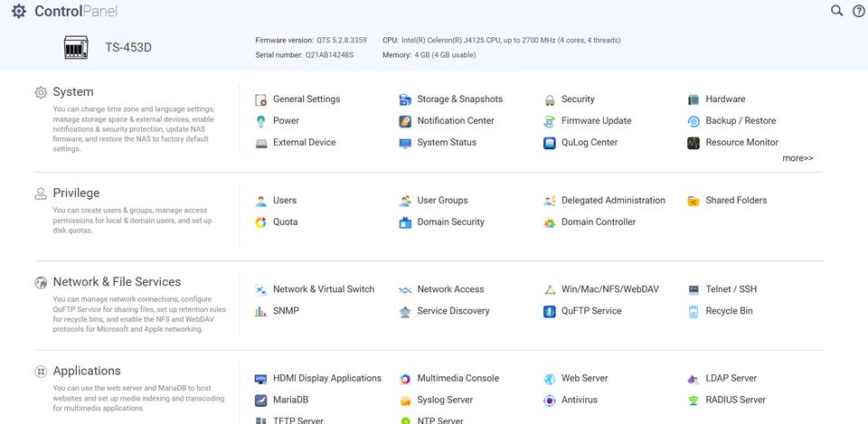Open the Security padlock icon

[x=549, y=99]
